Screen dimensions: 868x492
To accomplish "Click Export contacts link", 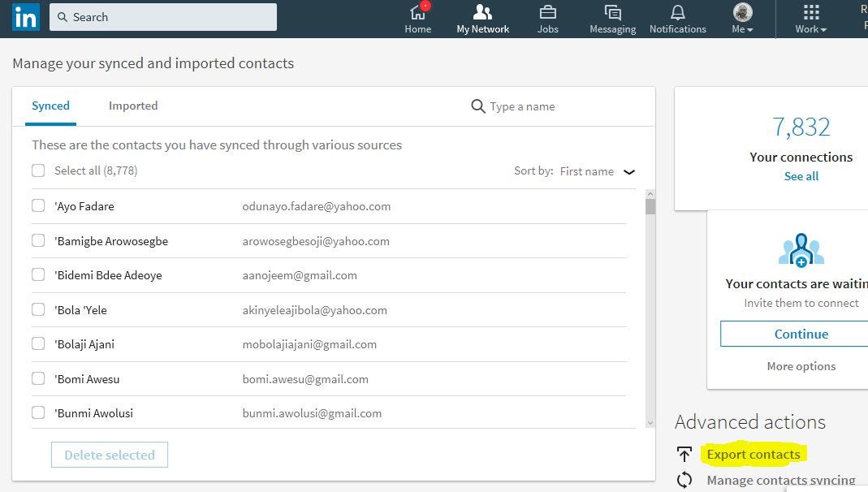I will pos(754,455).
